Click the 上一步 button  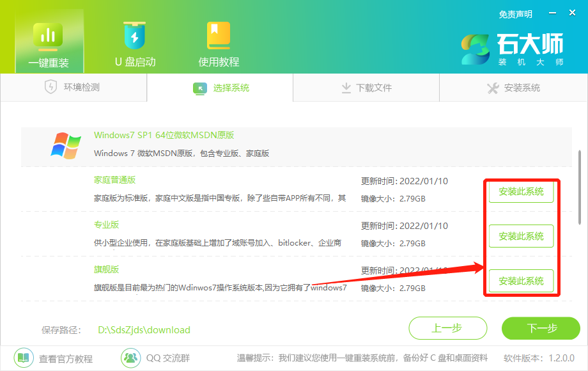(x=447, y=328)
